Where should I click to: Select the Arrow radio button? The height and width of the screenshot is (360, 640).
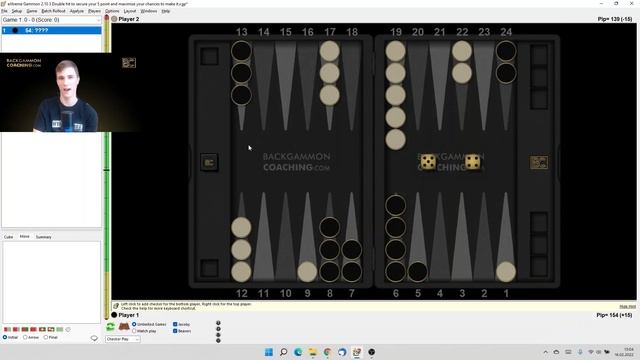(25, 338)
